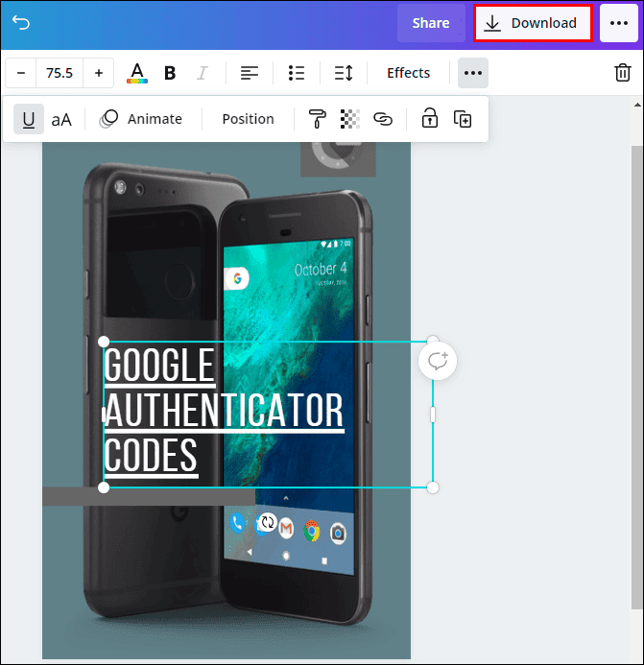This screenshot has width=644, height=665.
Task: Toggle underline on selected text
Action: tap(29, 119)
